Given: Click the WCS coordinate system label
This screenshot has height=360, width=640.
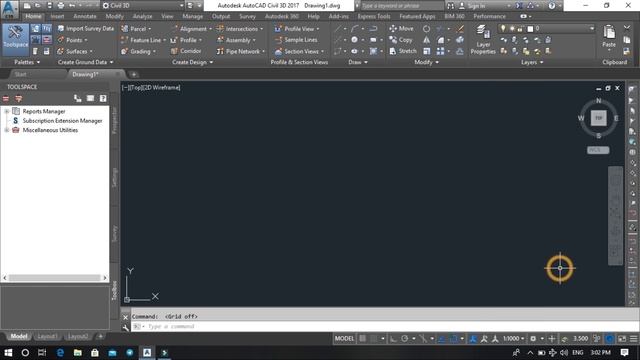Looking at the screenshot, I should pyautogui.click(x=598, y=150).
